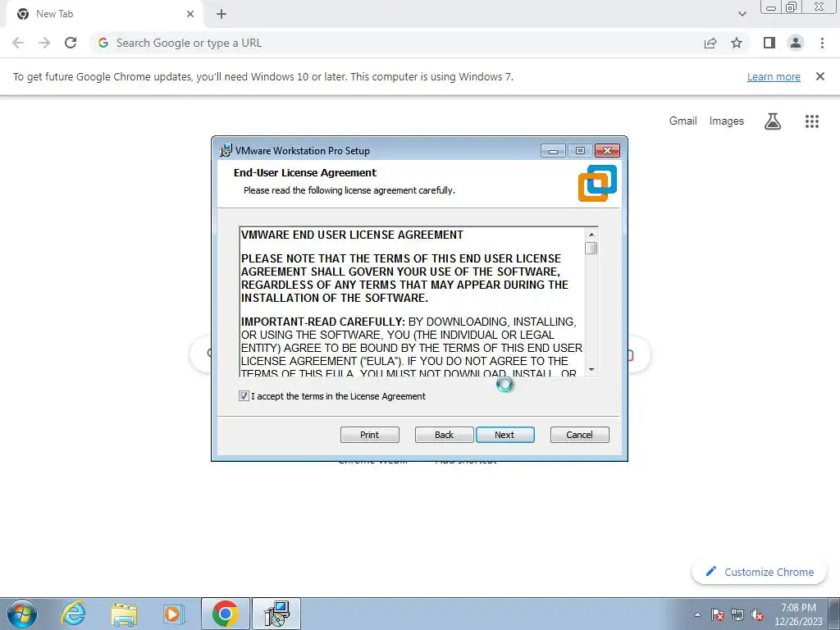Reload the Chrome page
This screenshot has width=840, height=630.
[x=71, y=43]
